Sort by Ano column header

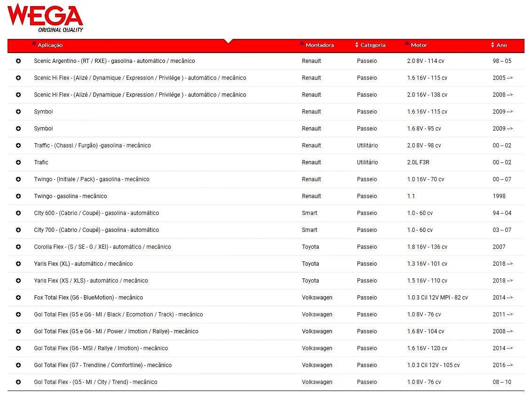pyautogui.click(x=501, y=46)
